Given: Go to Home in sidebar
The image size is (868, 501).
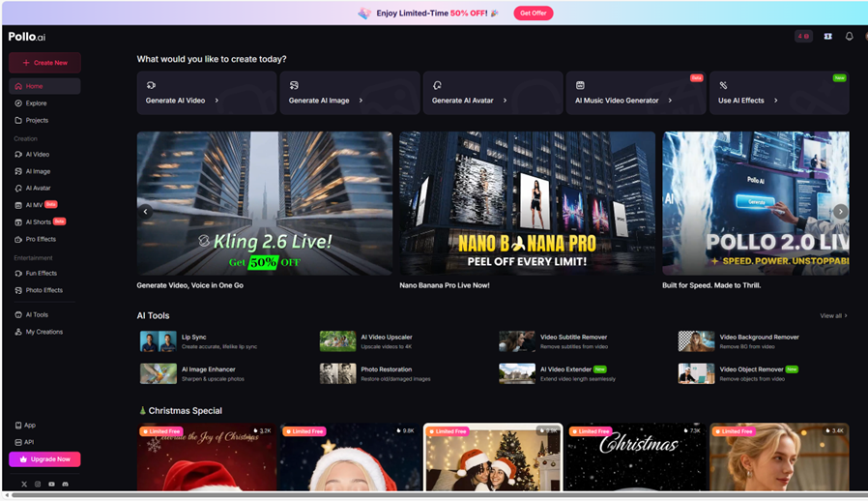Looking at the screenshot, I should click(44, 86).
